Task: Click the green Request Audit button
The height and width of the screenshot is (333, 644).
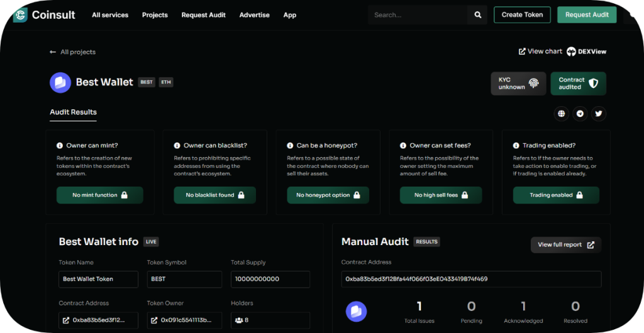Action: [x=587, y=14]
